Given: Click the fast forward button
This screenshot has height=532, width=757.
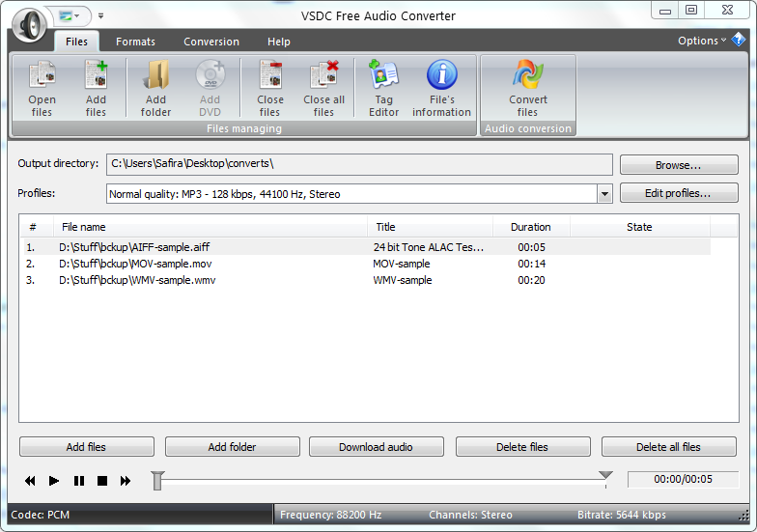Looking at the screenshot, I should (126, 481).
